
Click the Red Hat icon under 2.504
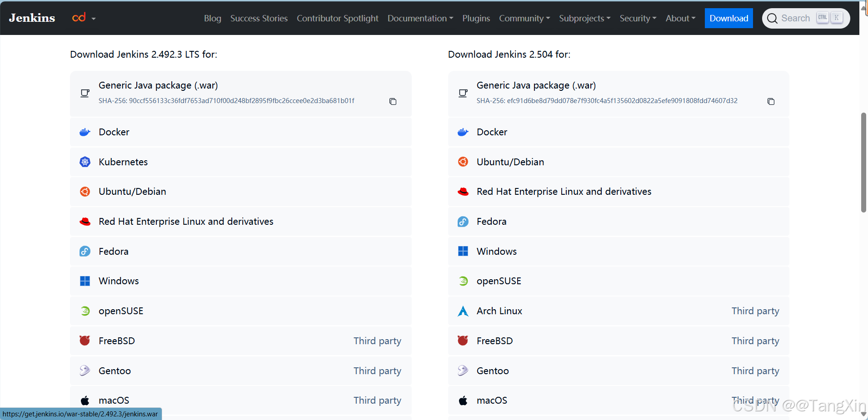tap(463, 192)
